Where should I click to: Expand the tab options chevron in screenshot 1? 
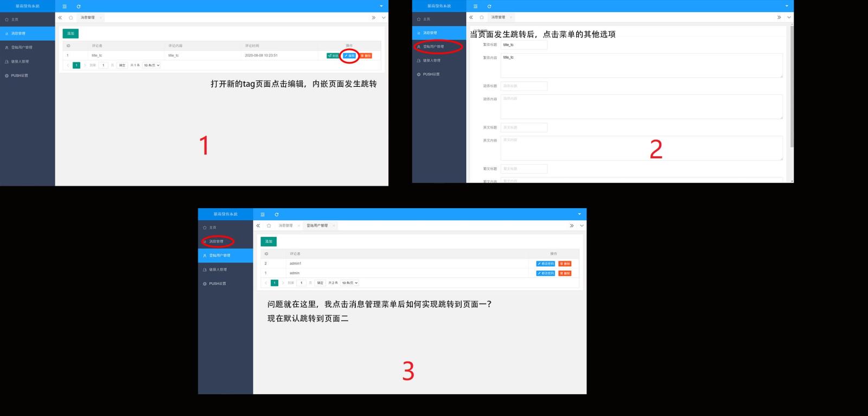[384, 17]
